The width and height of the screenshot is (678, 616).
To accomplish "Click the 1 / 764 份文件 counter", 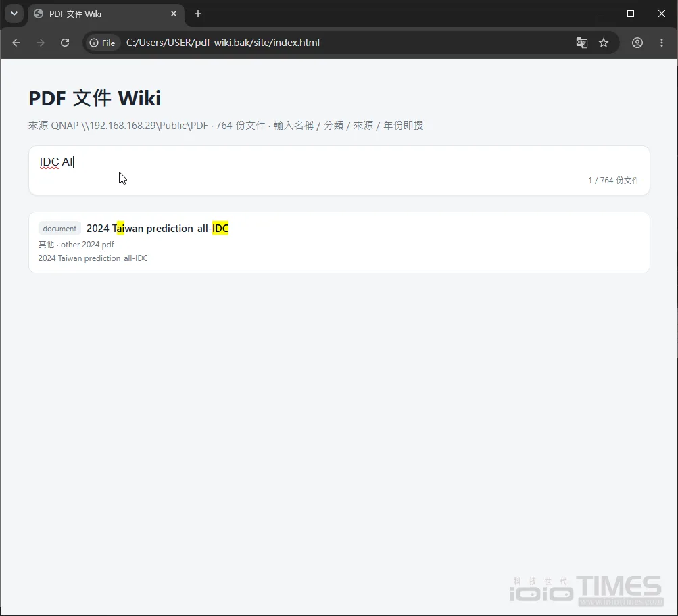I will (614, 181).
